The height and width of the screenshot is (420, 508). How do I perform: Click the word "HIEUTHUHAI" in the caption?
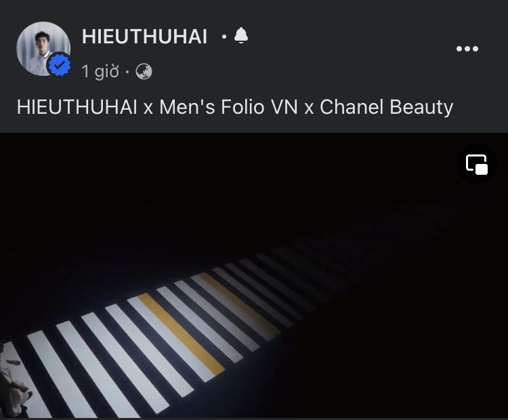pyautogui.click(x=77, y=107)
